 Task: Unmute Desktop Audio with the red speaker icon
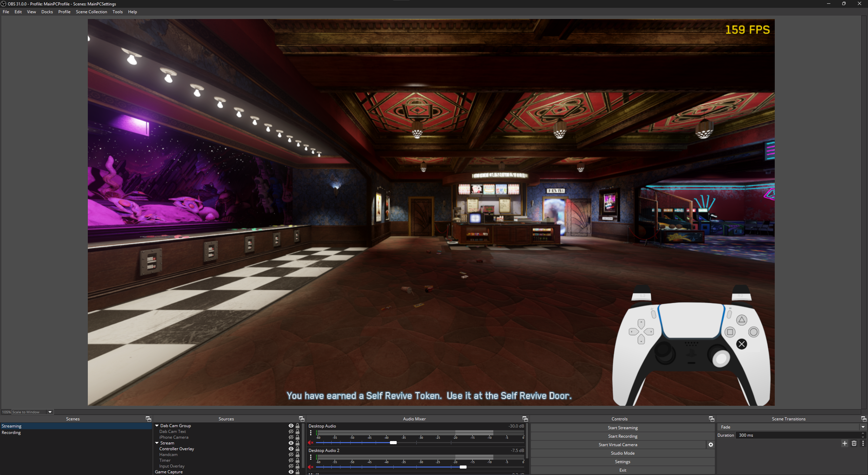pos(311,442)
